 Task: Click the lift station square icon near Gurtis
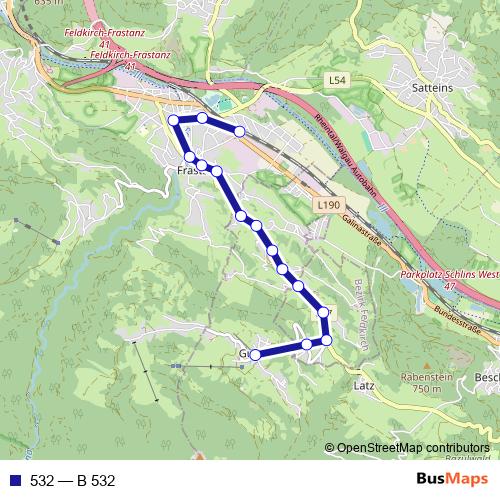(x=242, y=367)
